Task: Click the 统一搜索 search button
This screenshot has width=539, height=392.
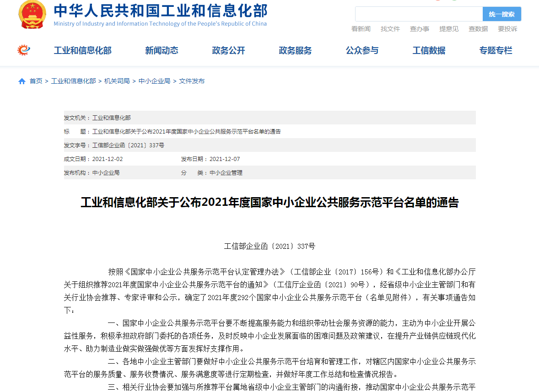Action: pyautogui.click(x=502, y=14)
